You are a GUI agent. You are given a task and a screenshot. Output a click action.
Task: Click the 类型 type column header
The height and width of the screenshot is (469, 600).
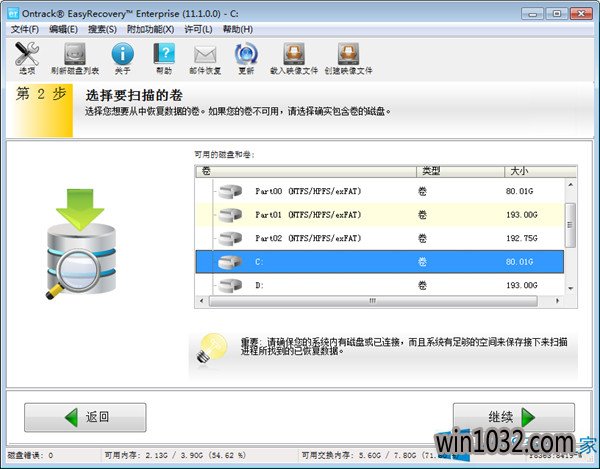tap(432, 171)
